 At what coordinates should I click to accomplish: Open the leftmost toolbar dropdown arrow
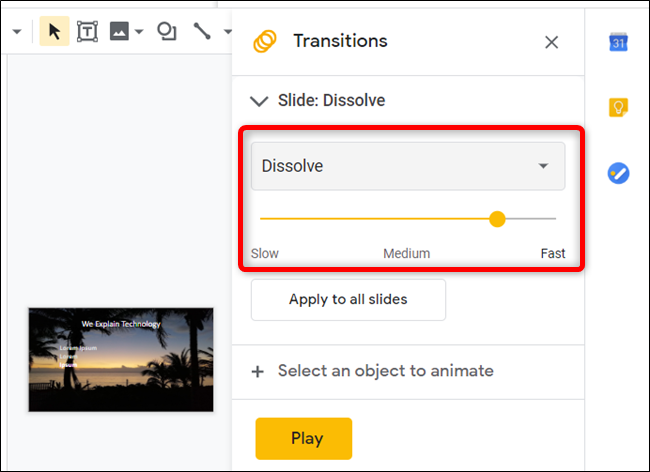pyautogui.click(x=16, y=32)
